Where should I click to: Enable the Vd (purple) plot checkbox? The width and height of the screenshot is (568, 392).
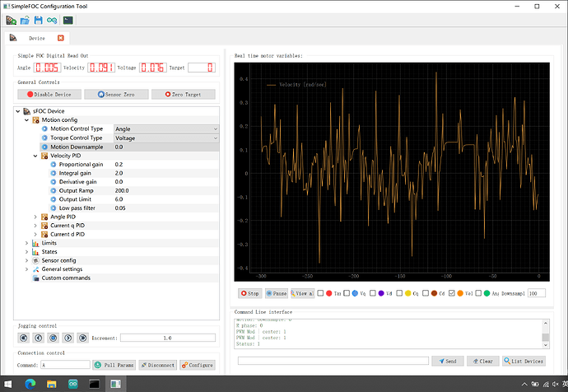click(x=373, y=293)
